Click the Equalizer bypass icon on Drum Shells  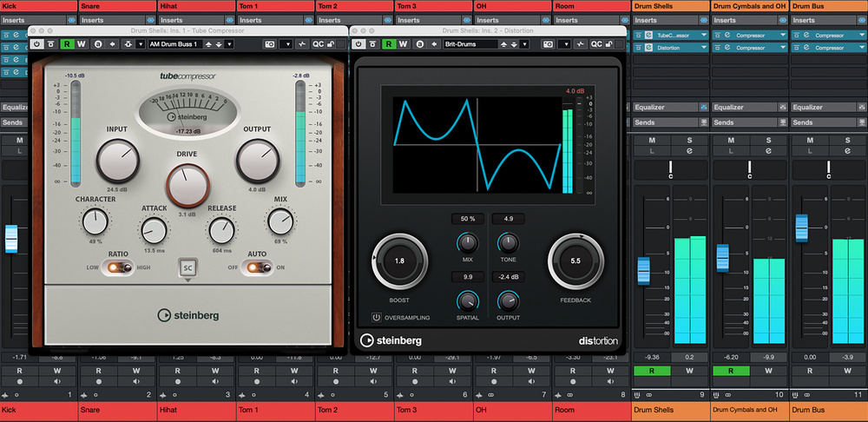[704, 107]
